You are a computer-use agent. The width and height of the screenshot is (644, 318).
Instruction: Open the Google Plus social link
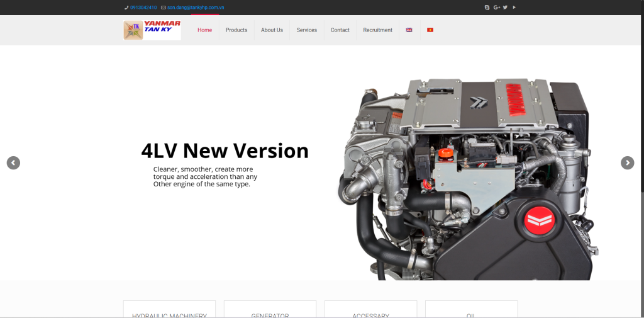point(496,8)
